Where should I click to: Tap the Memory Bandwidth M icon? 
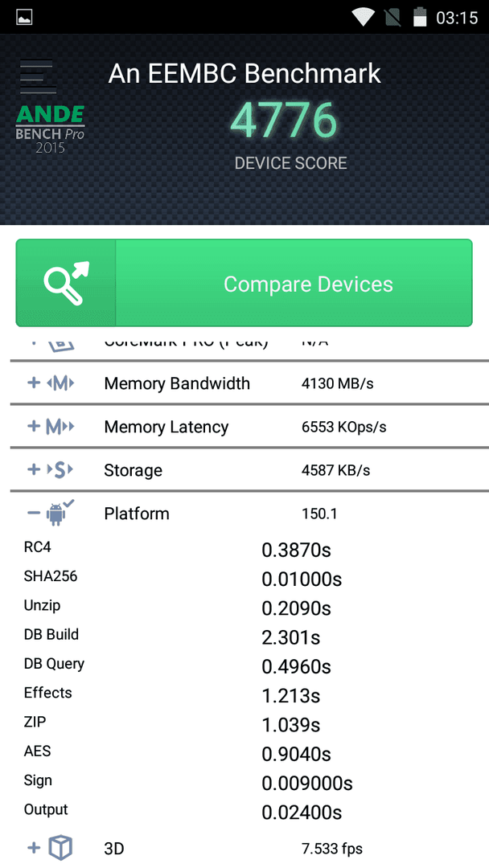click(x=60, y=383)
